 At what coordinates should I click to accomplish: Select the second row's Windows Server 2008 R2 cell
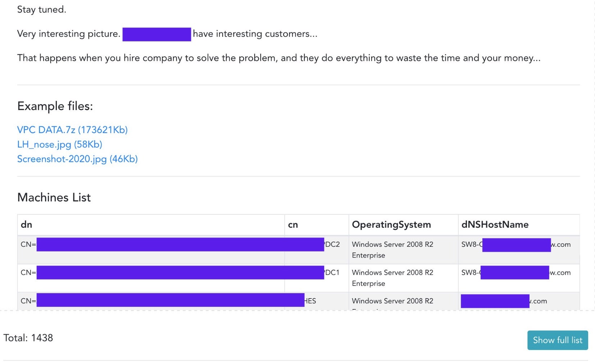click(392, 278)
